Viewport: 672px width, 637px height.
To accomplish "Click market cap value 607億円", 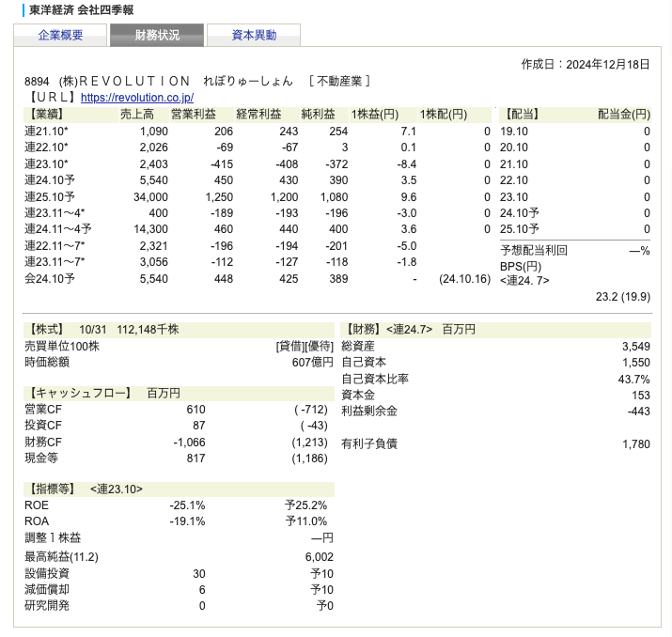I will click(x=312, y=363).
